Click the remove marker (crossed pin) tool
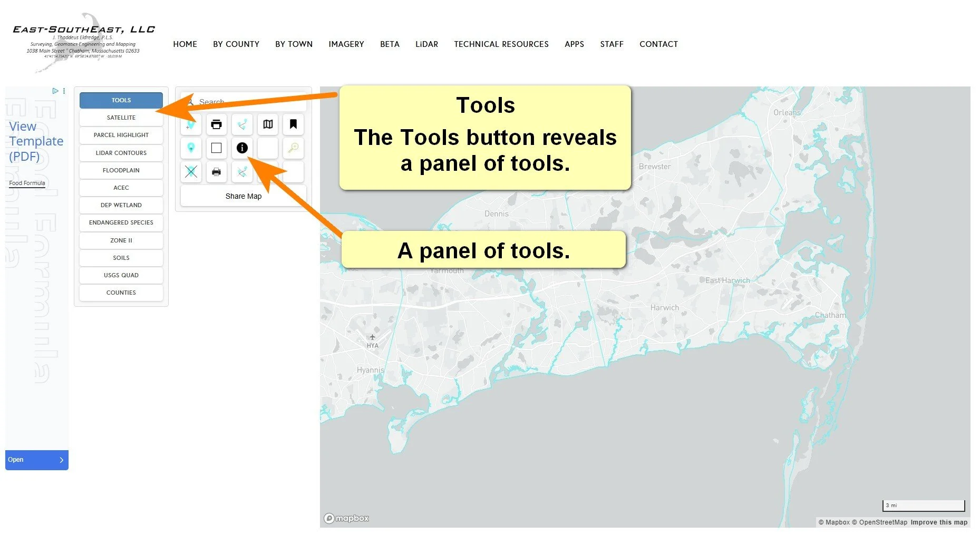The image size is (980, 534). [x=191, y=172]
